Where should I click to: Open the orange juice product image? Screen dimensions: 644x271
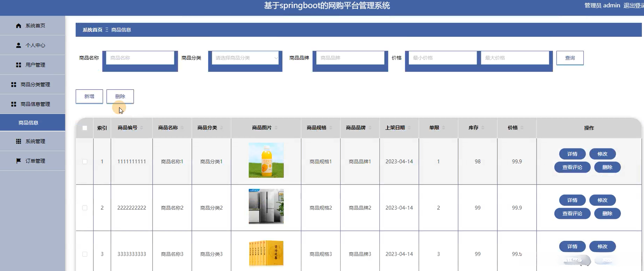266,160
